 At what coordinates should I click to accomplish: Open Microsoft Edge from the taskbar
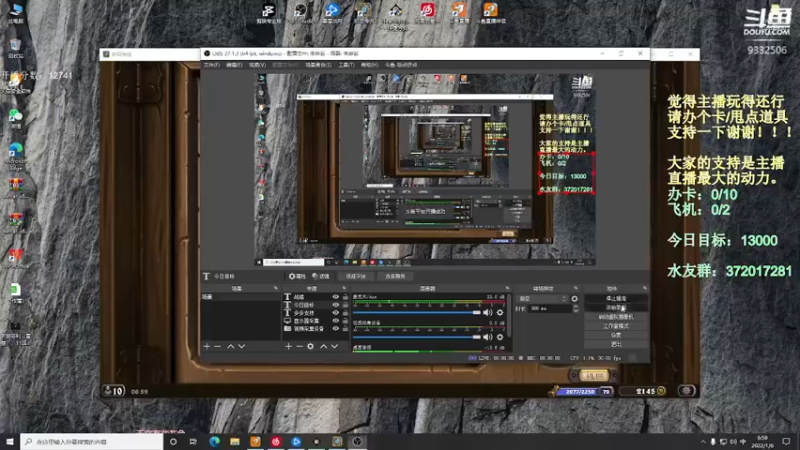click(214, 441)
